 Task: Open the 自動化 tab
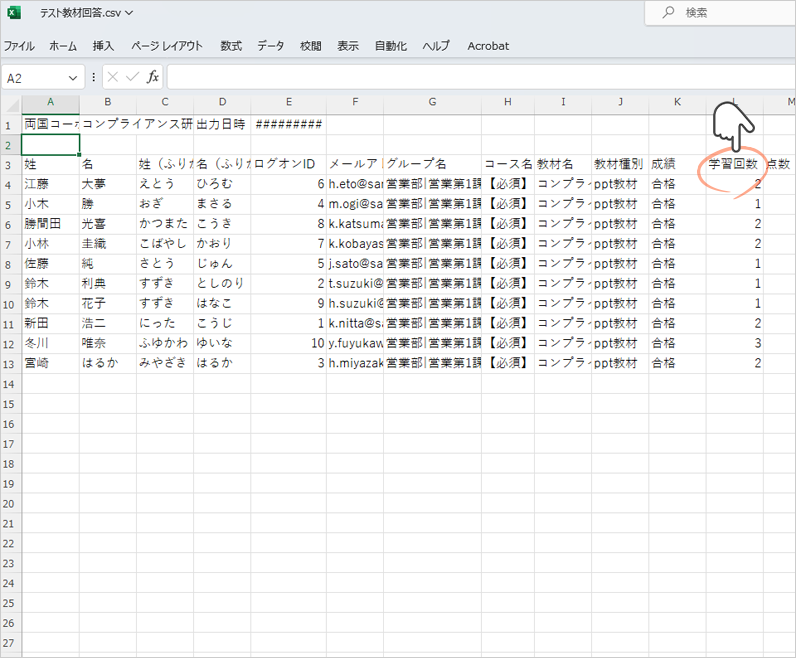tap(391, 46)
